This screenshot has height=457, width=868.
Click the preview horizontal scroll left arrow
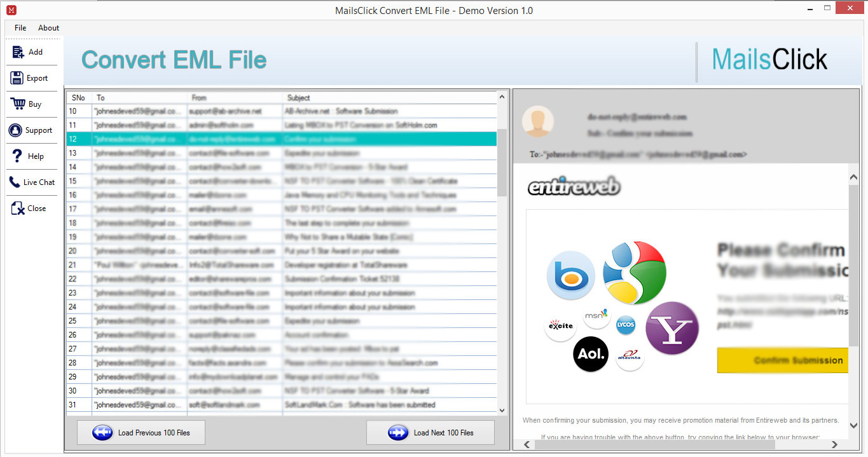[x=527, y=444]
